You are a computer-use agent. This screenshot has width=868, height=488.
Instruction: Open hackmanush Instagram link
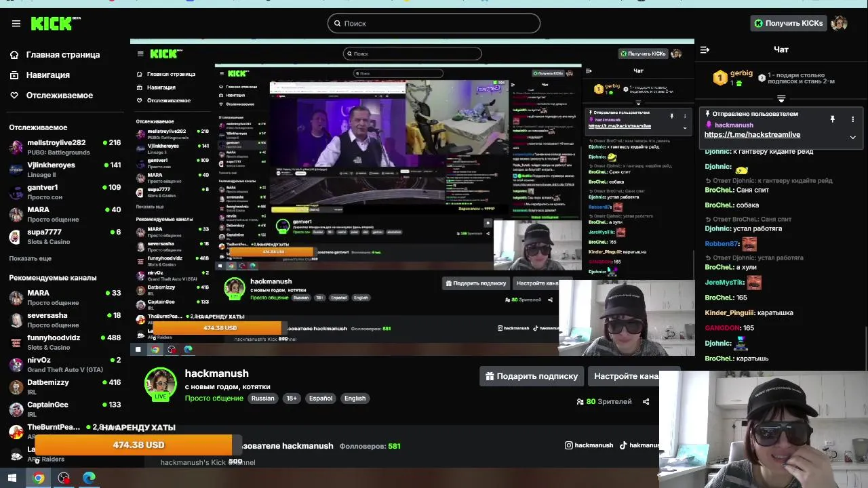tap(589, 445)
